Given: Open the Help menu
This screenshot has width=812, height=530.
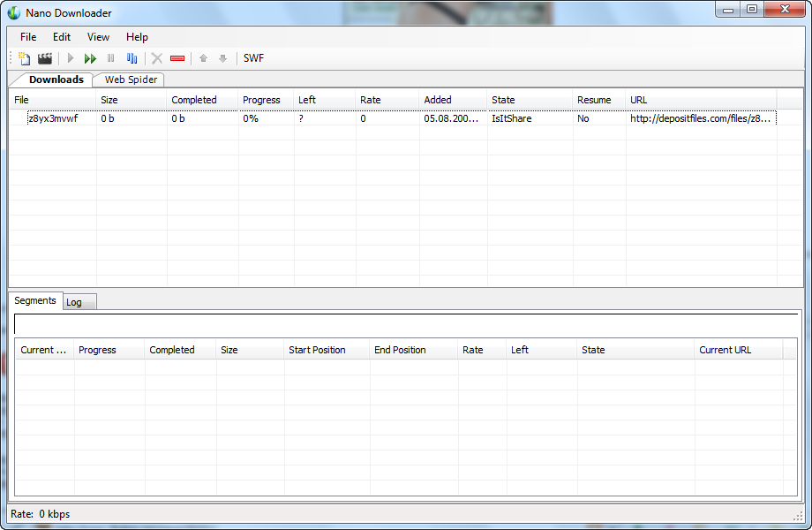Looking at the screenshot, I should [137, 37].
